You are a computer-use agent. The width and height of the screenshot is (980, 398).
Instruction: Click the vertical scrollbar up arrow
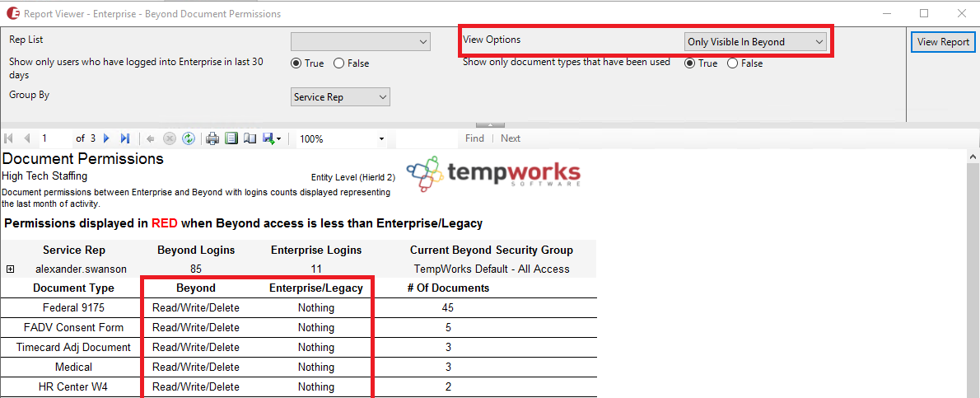(973, 156)
